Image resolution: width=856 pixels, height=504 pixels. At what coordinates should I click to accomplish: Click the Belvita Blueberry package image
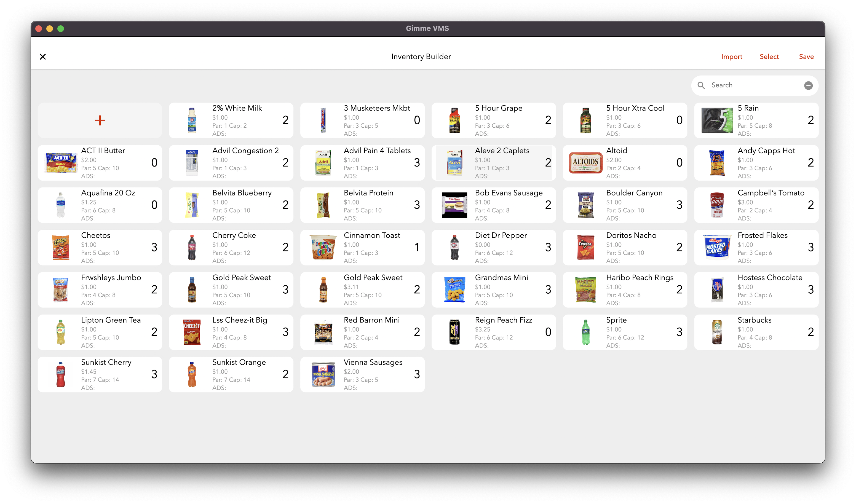click(x=192, y=205)
